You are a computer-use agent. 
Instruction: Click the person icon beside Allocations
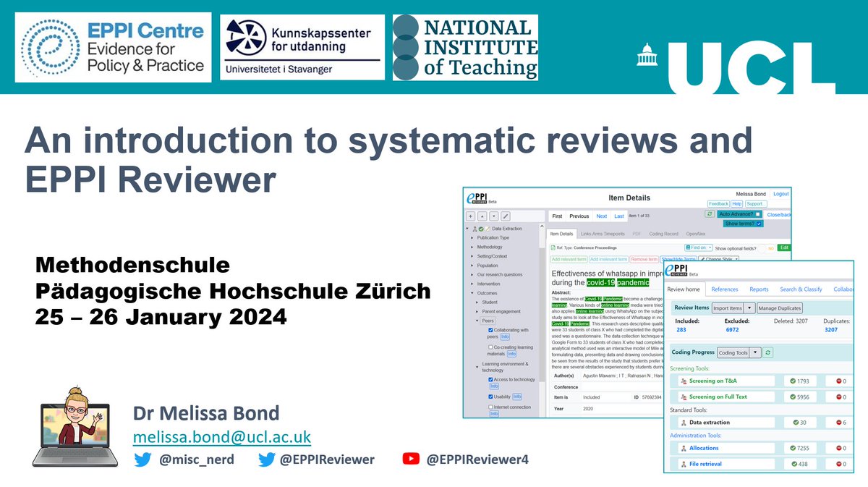pos(684,448)
